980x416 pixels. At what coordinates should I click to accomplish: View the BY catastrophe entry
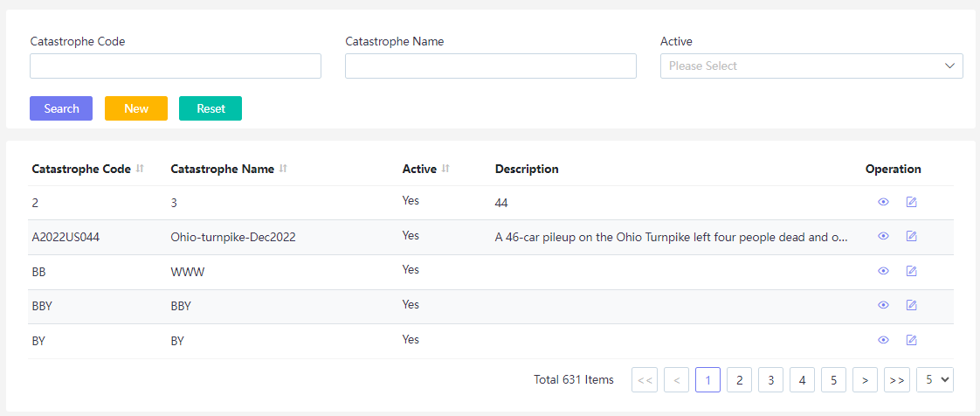[883, 340]
